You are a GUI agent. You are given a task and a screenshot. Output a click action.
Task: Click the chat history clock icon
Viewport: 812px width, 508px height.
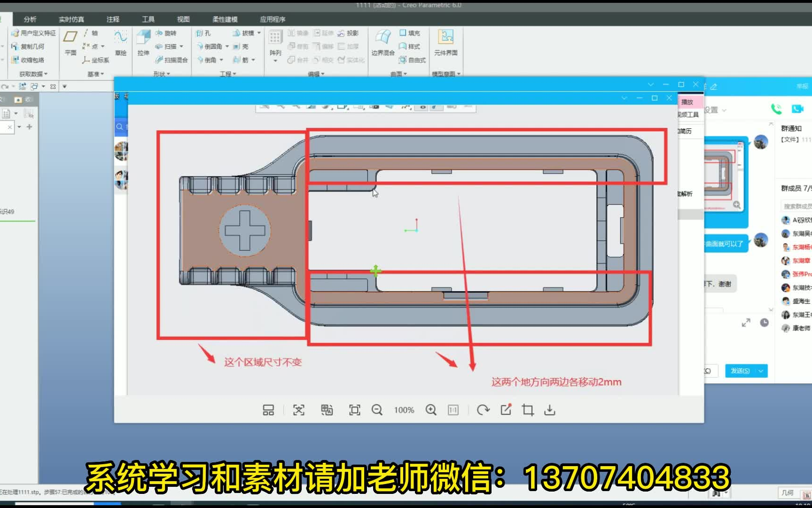(765, 323)
